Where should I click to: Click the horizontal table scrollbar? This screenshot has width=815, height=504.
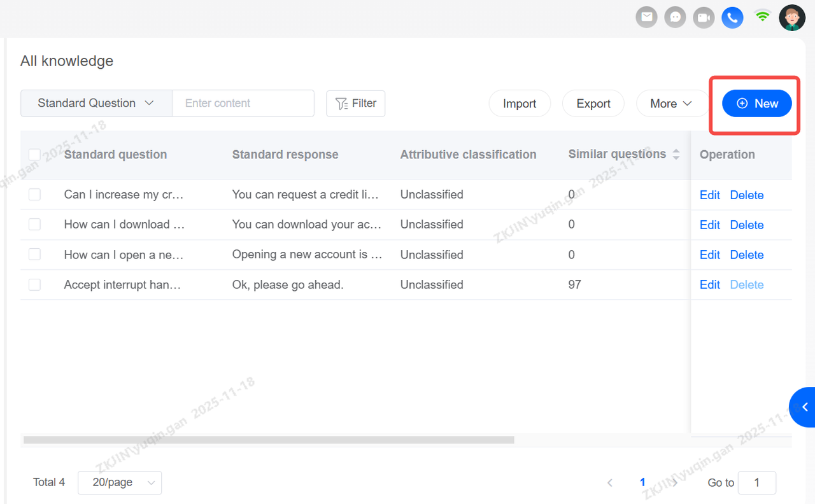pos(268,440)
